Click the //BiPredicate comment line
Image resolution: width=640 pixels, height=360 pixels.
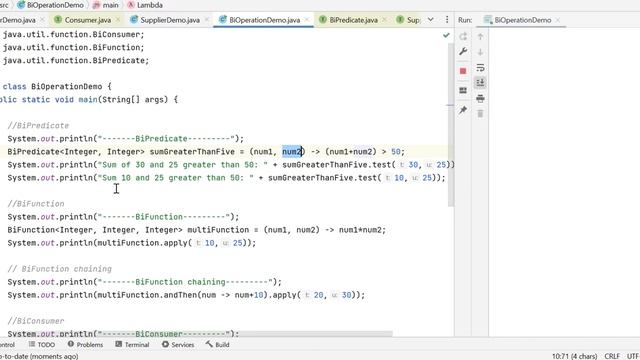coord(38,126)
